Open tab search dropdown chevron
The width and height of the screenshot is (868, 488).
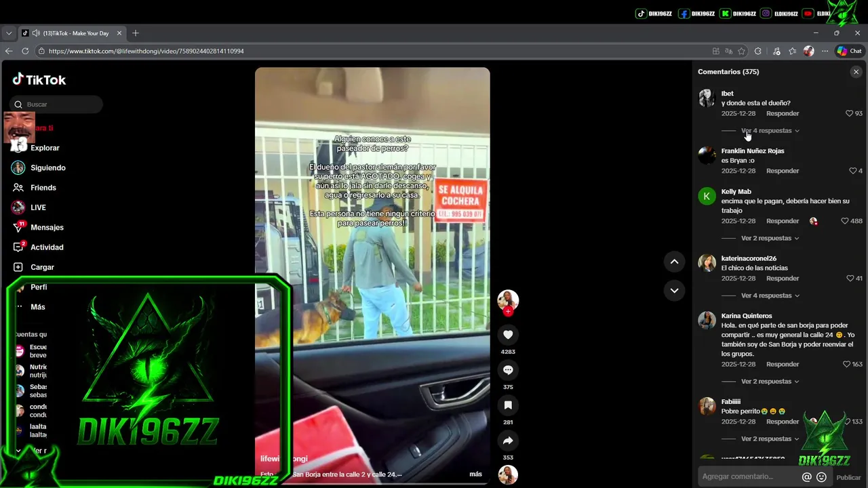[9, 33]
